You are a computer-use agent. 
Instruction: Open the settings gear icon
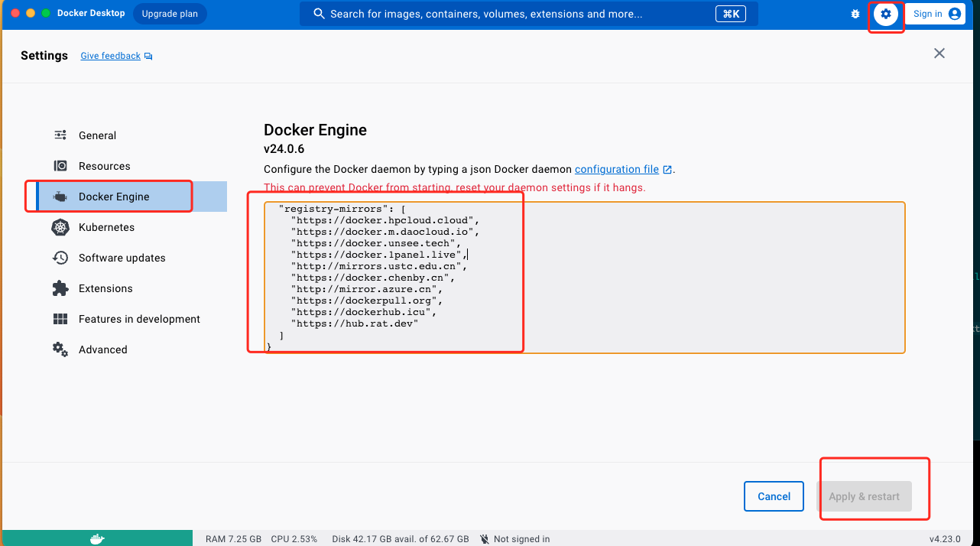(886, 14)
